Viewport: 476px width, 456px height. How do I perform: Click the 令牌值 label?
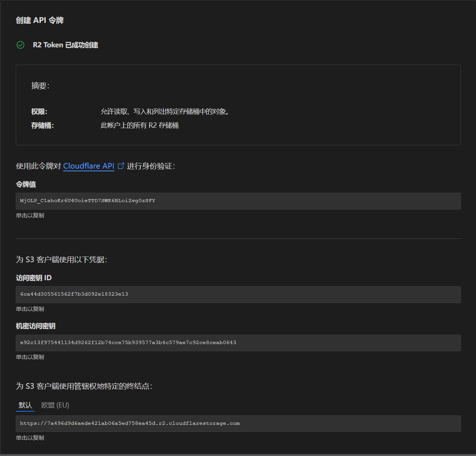[26, 184]
